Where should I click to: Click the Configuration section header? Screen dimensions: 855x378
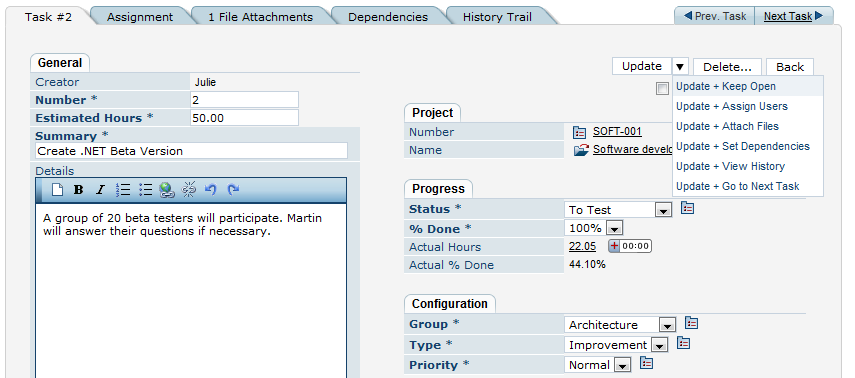click(450, 304)
